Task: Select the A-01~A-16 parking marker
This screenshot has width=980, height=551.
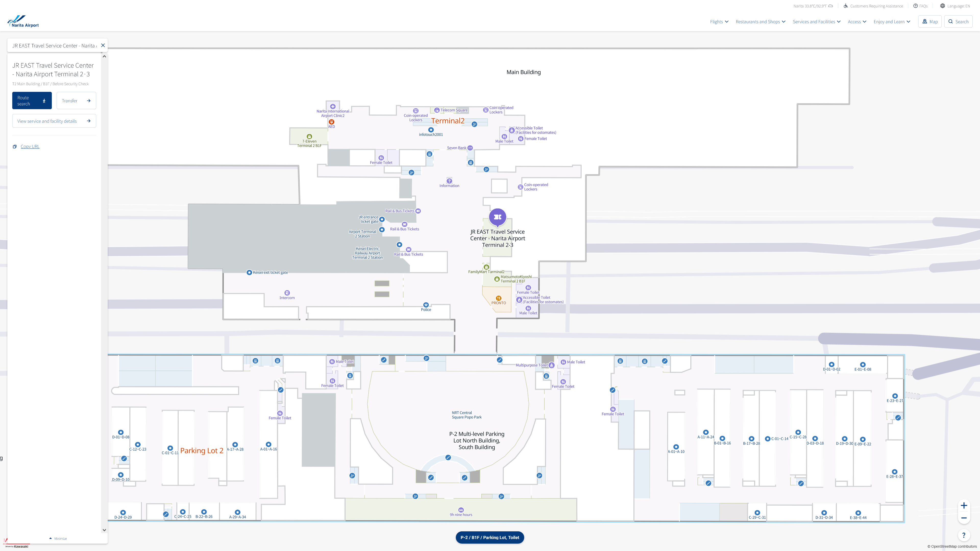Action: coord(268,445)
